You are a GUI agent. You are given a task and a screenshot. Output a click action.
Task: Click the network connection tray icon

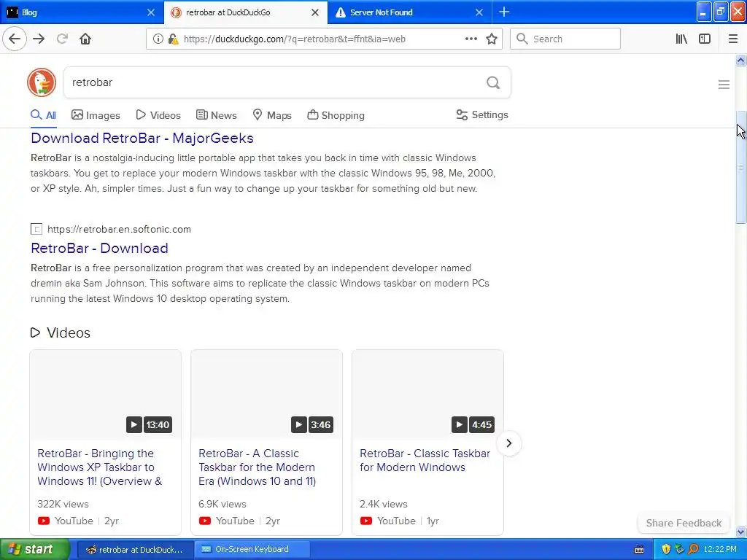point(679,549)
